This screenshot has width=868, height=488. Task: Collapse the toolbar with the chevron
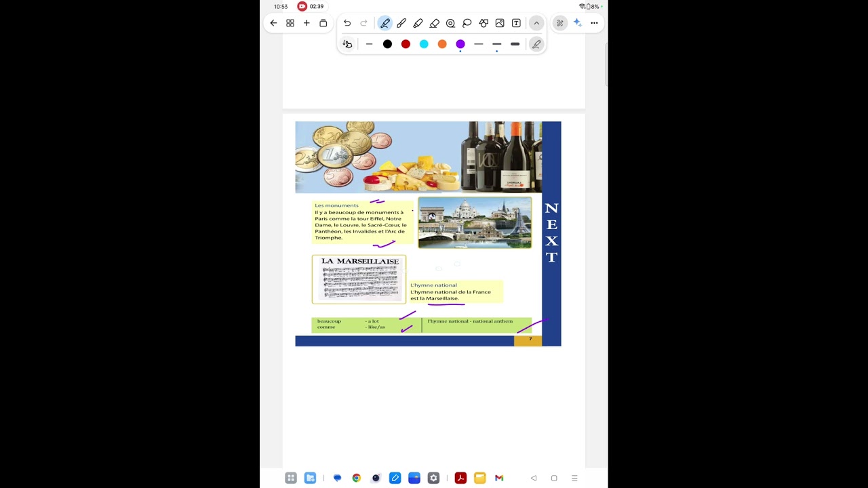point(536,23)
